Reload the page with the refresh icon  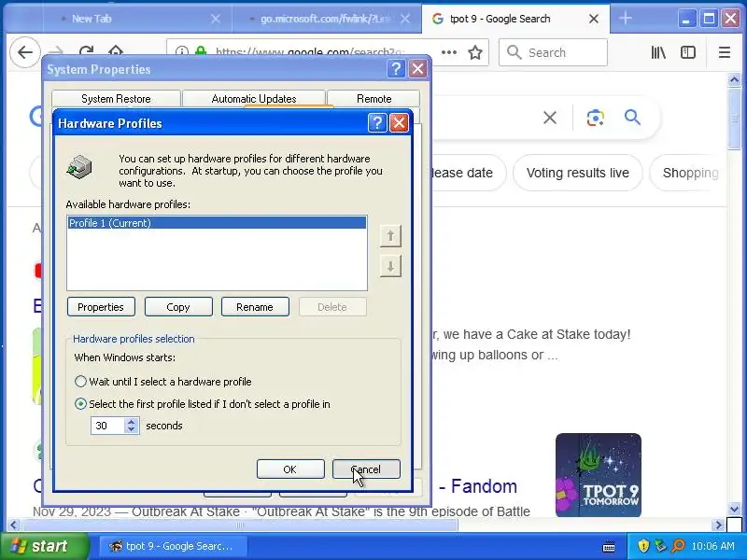pos(86,51)
